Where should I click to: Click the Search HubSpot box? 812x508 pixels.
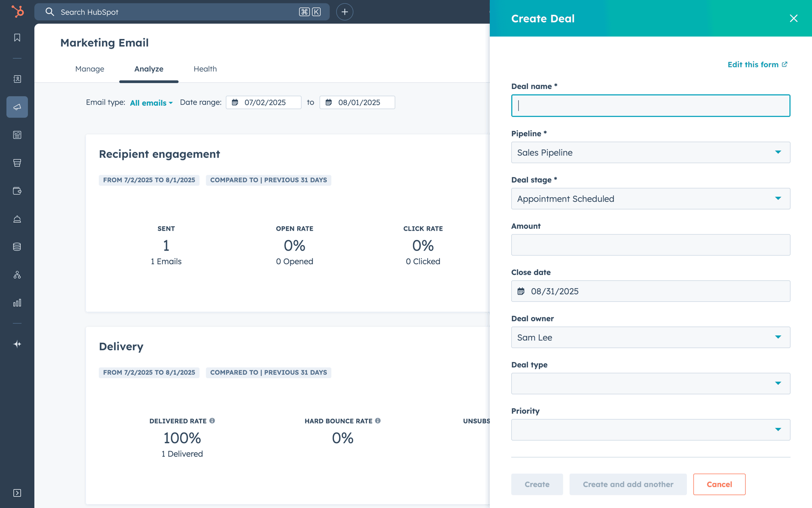click(182, 12)
